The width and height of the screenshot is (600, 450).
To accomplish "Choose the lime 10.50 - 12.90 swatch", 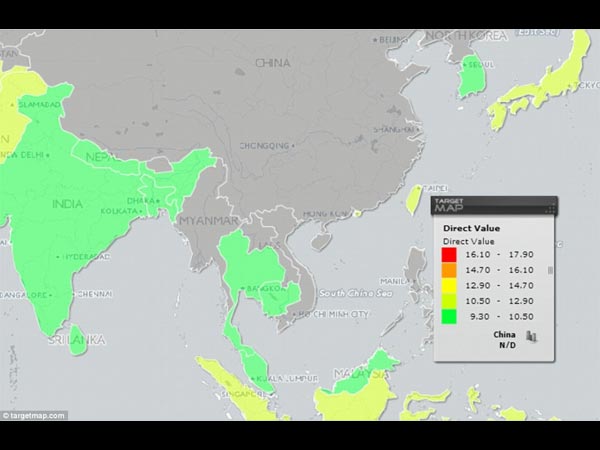I will [449, 300].
